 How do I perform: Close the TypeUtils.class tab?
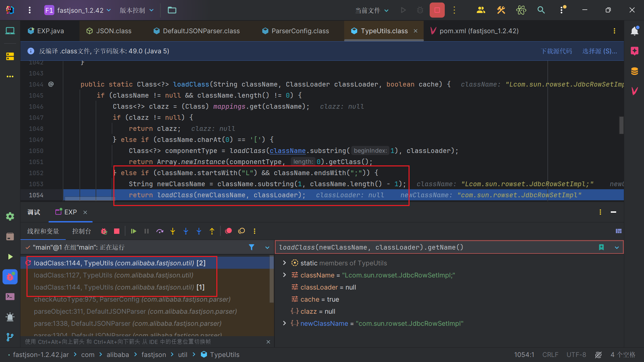pyautogui.click(x=416, y=31)
